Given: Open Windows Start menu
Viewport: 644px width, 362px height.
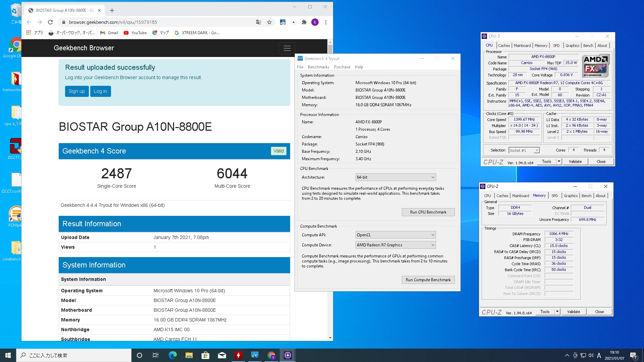Looking at the screenshot, I should click(8, 355).
